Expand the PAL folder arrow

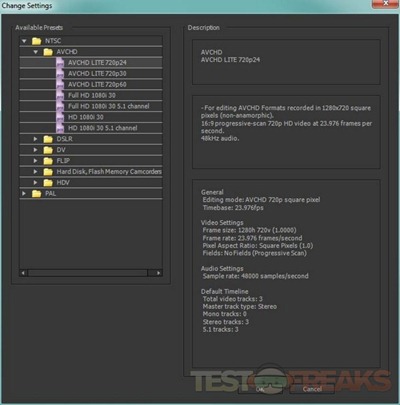24,193
